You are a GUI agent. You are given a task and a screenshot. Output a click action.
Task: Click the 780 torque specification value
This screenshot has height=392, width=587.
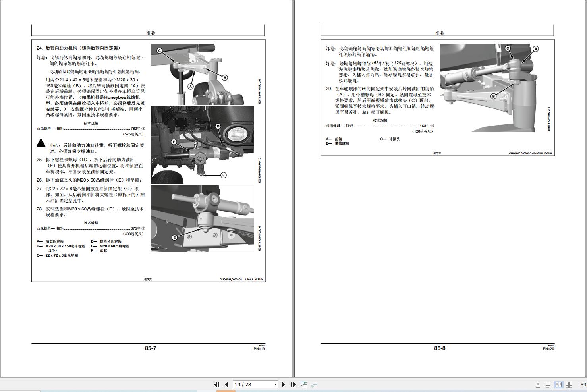pyautogui.click(x=138, y=129)
